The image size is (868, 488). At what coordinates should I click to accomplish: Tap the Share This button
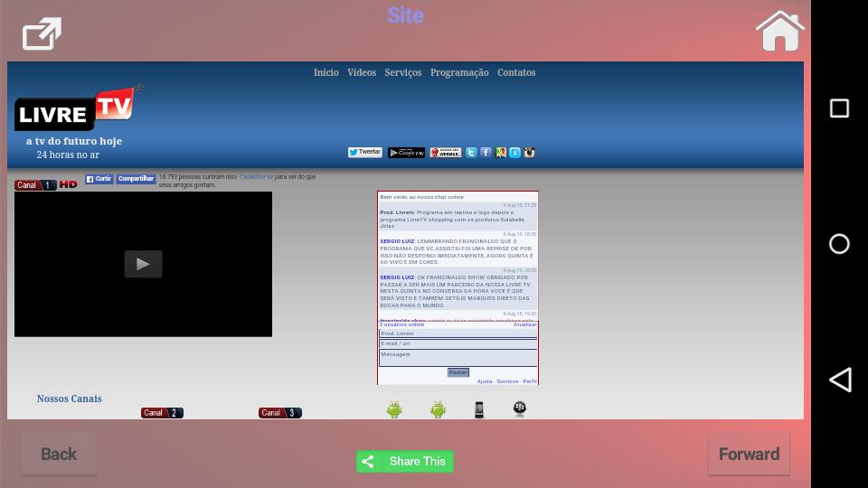[x=405, y=461]
